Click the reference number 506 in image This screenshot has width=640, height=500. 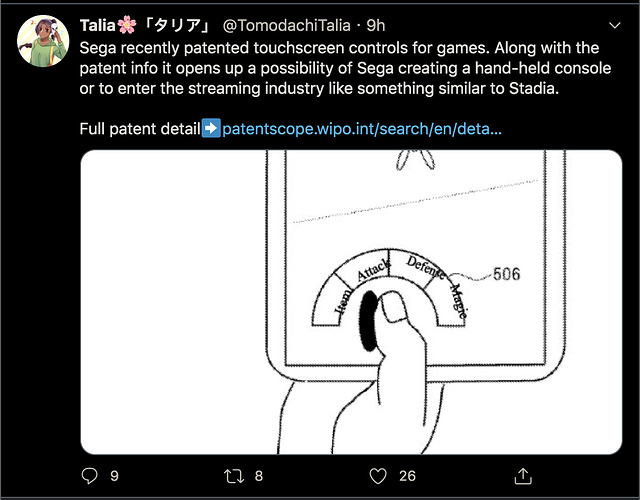pyautogui.click(x=506, y=274)
